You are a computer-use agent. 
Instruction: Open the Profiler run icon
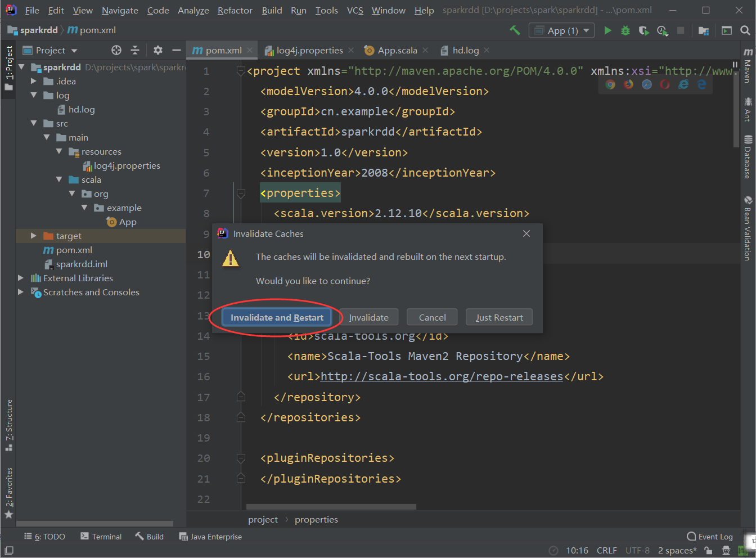coord(663,30)
